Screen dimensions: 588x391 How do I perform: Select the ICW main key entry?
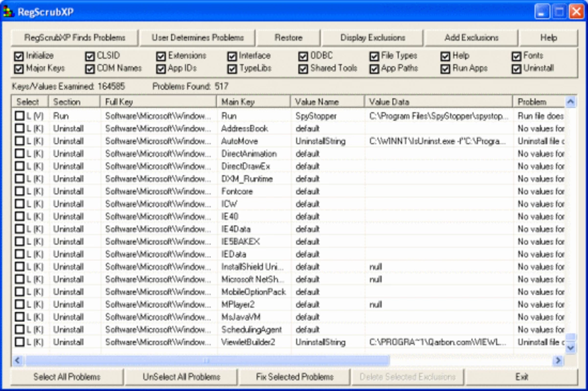pyautogui.click(x=229, y=204)
